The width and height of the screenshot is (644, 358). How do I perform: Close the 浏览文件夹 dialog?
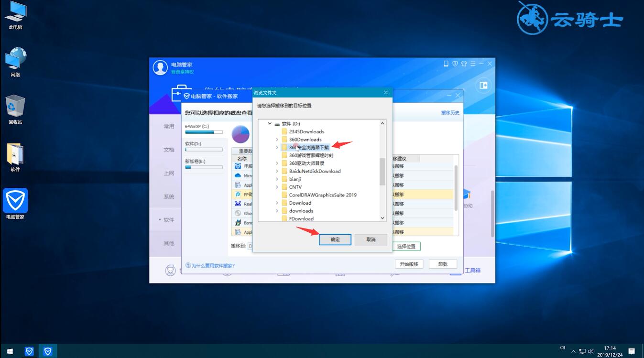tap(386, 93)
